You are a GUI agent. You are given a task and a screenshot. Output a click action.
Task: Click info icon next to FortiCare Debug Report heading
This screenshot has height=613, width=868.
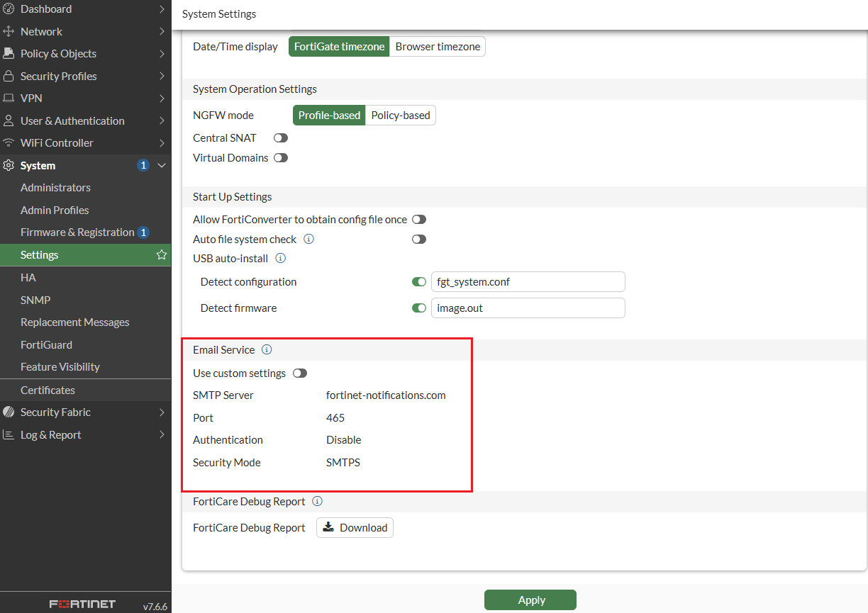tap(317, 501)
